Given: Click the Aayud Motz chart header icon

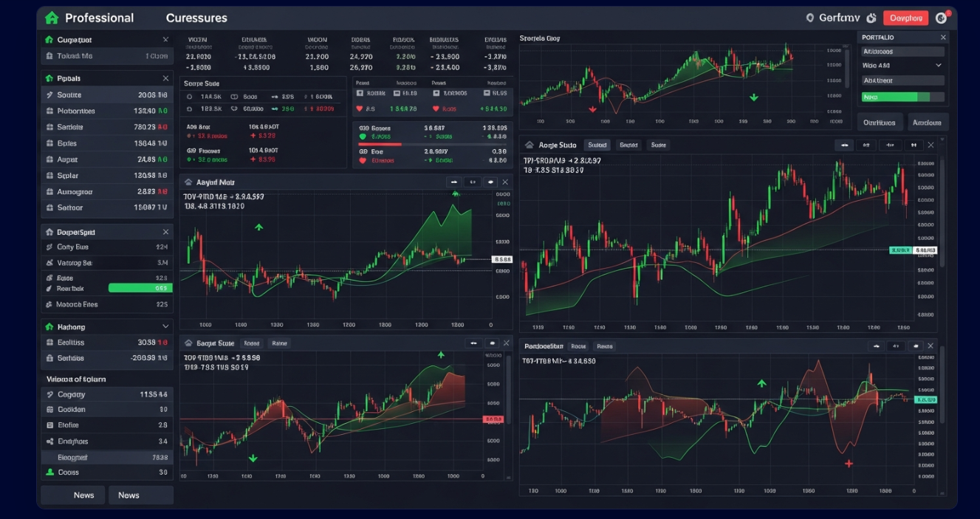Looking at the screenshot, I should (188, 182).
